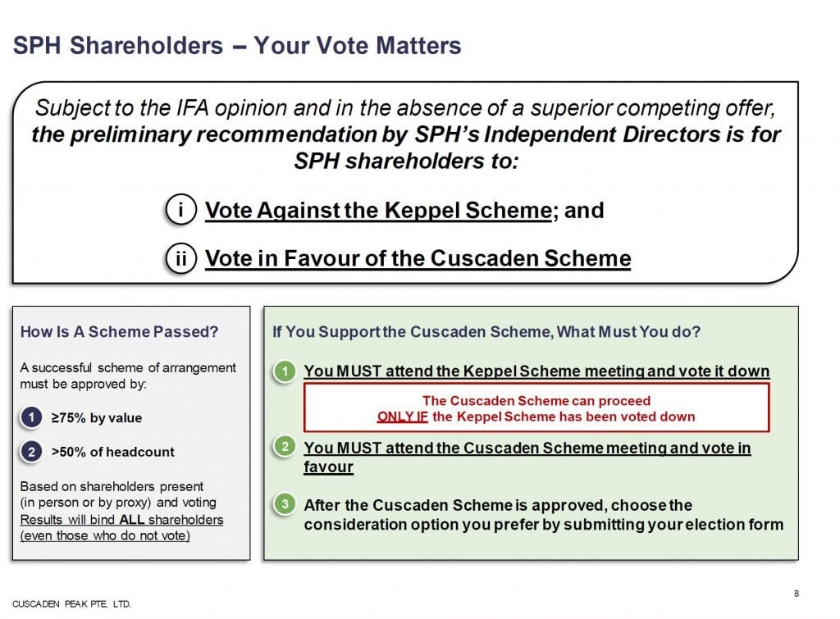Click the slide title 'SPH Shareholders – Your Vote Matters'
This screenshot has width=840, height=619.
click(237, 46)
